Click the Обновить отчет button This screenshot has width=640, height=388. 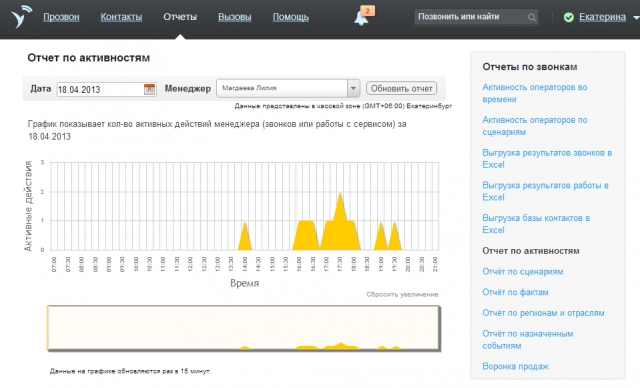point(401,88)
